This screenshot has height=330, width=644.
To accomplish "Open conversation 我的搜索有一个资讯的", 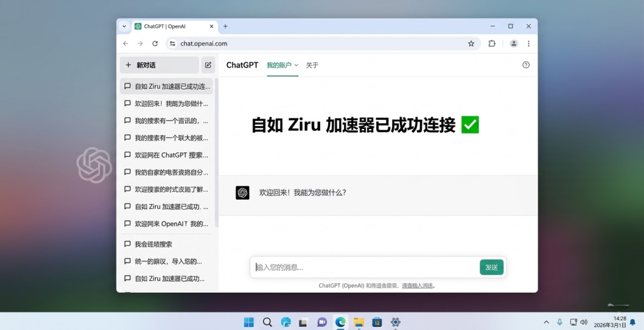I will tap(166, 121).
